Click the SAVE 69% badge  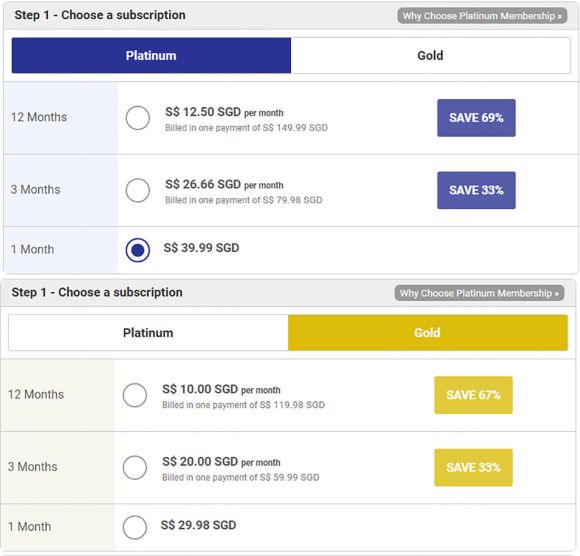pyautogui.click(x=476, y=118)
